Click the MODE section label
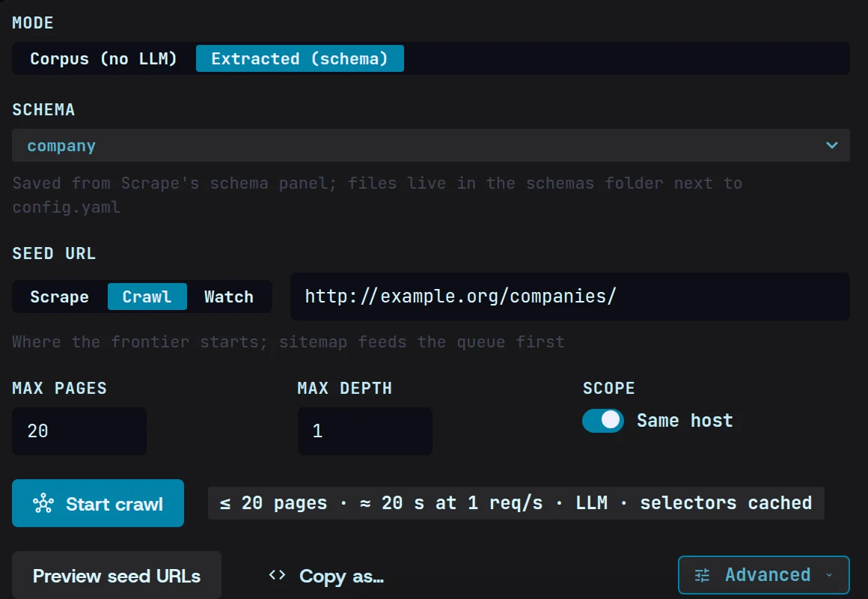Image resolution: width=868 pixels, height=599 pixels. tap(33, 22)
